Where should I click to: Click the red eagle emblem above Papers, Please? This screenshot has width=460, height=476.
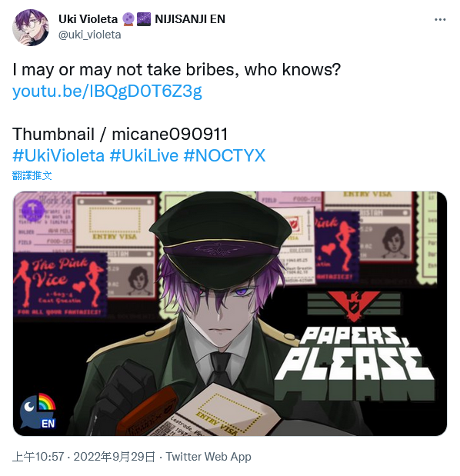[353, 306]
